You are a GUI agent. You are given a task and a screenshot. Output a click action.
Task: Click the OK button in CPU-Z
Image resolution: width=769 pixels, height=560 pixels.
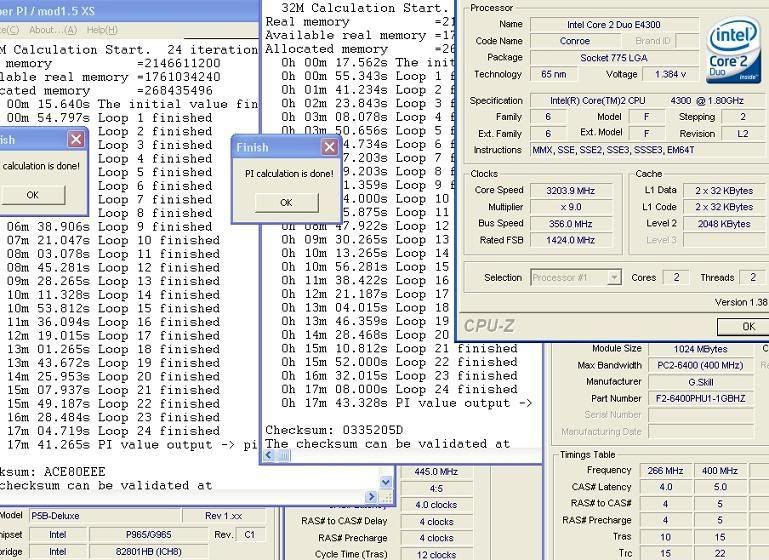748,326
